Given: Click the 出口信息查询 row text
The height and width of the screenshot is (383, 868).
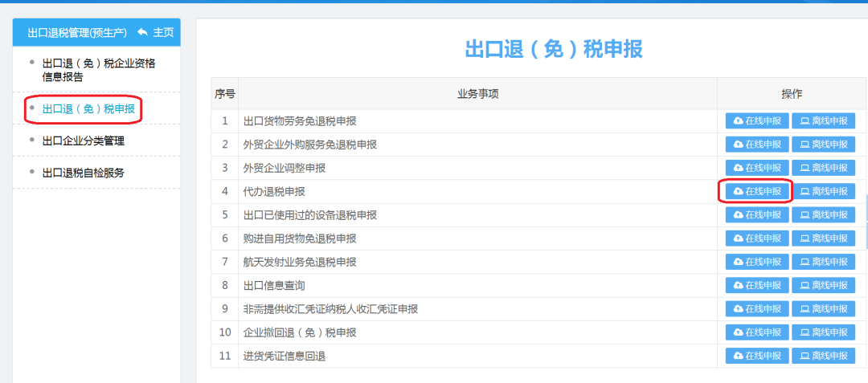Looking at the screenshot, I should (x=274, y=285).
